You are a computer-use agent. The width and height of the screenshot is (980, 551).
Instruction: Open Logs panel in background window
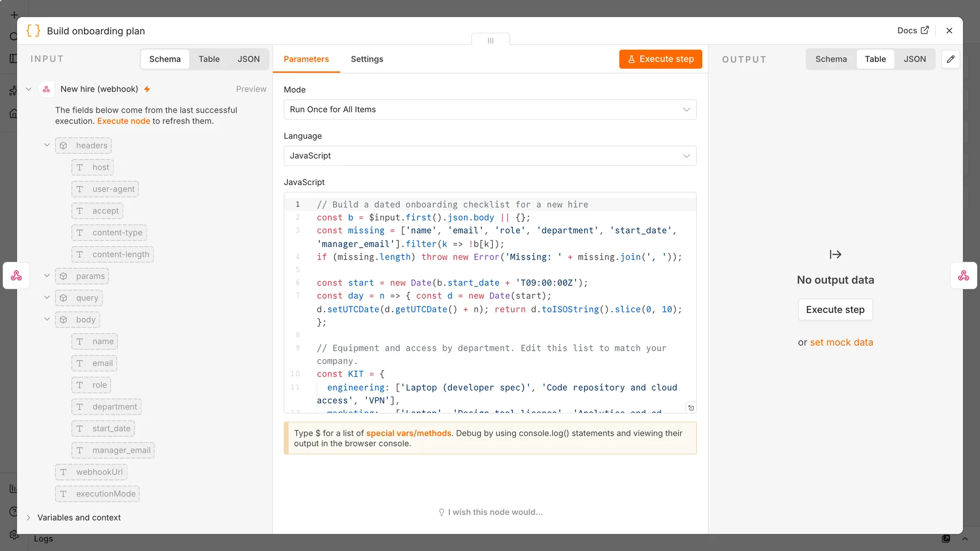[x=44, y=539]
